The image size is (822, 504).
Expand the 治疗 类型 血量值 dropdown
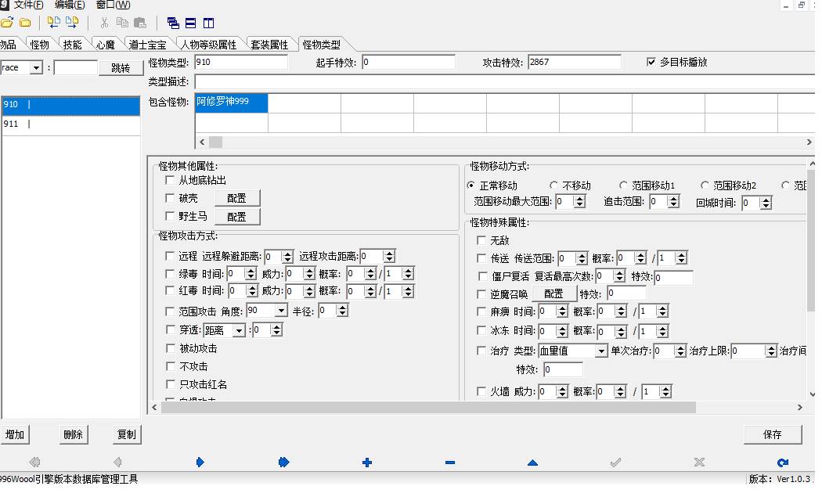[x=600, y=351]
